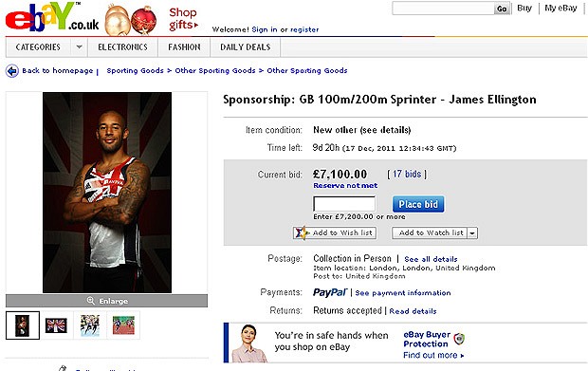This screenshot has width=588, height=371.
Task: Select the Union Jack flag thumbnail
Action: tap(56, 325)
